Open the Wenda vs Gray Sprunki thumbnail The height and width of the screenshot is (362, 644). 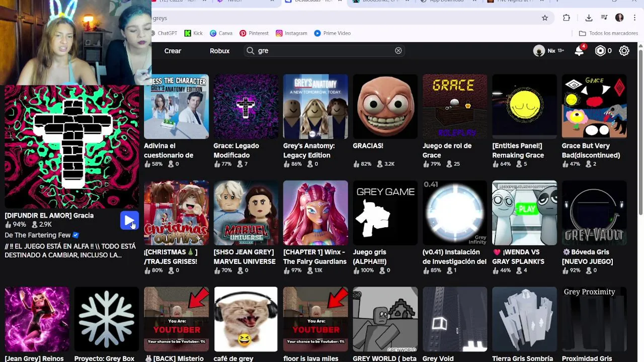pos(524,213)
